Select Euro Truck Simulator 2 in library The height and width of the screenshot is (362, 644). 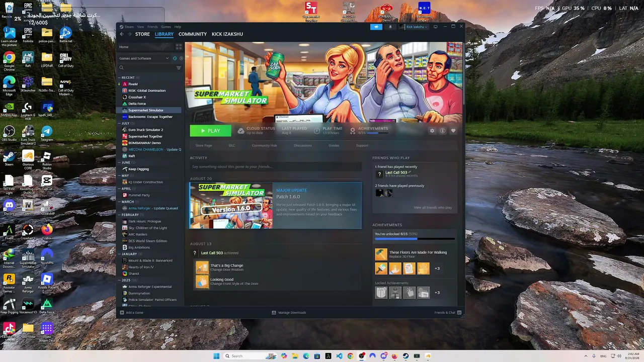[x=145, y=130]
